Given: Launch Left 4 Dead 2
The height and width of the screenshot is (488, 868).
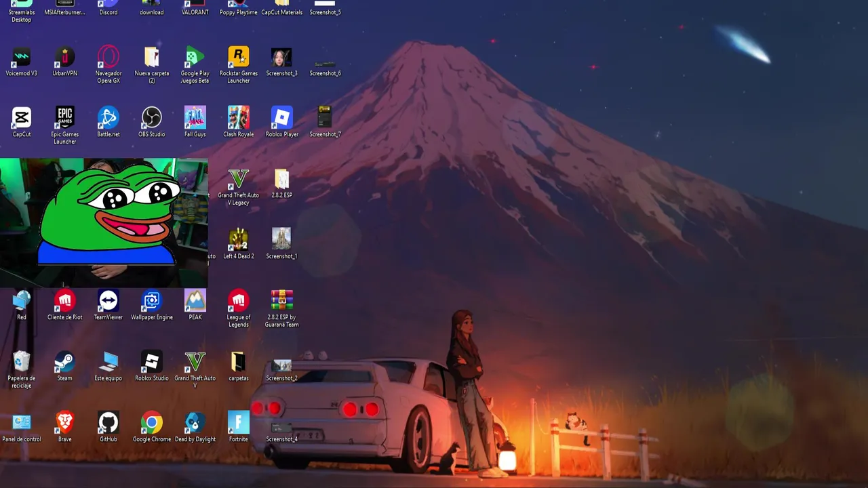Looking at the screenshot, I should pos(239,244).
